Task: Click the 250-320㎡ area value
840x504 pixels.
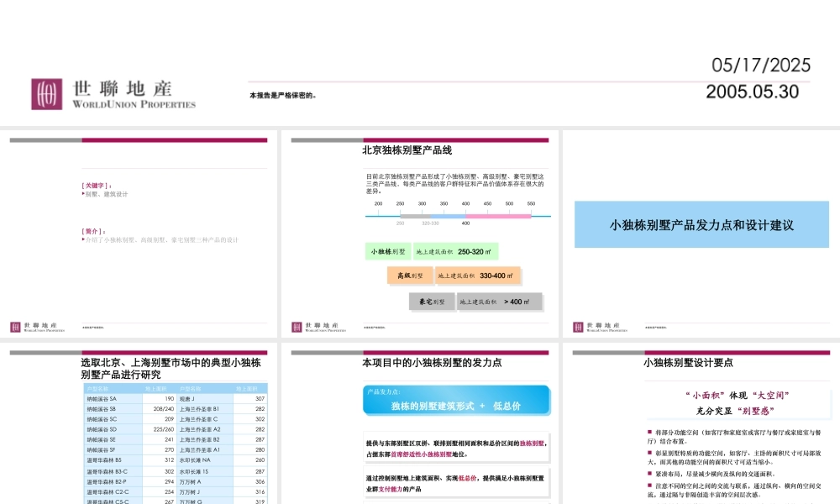Action: point(475,252)
